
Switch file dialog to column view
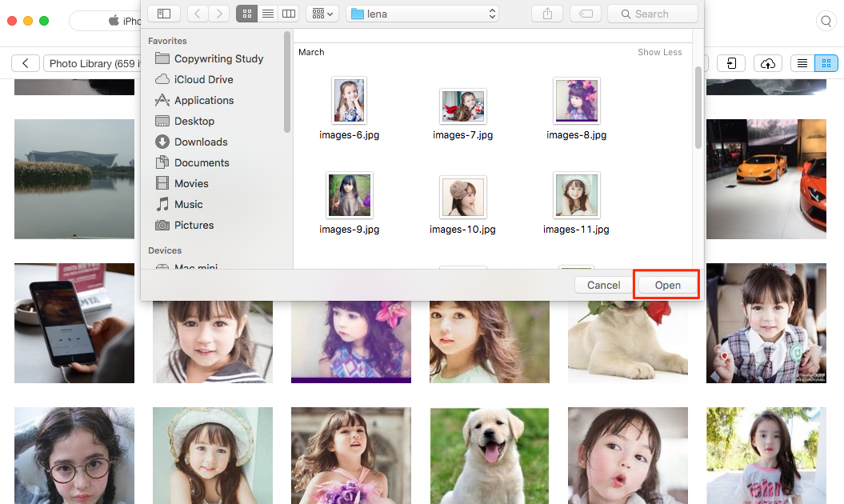click(289, 14)
